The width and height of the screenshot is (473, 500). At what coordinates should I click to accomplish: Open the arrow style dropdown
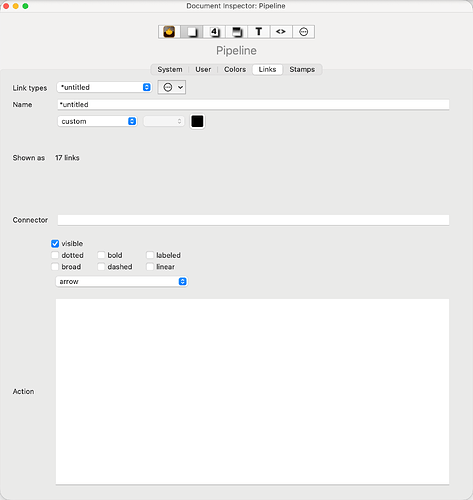[122, 282]
